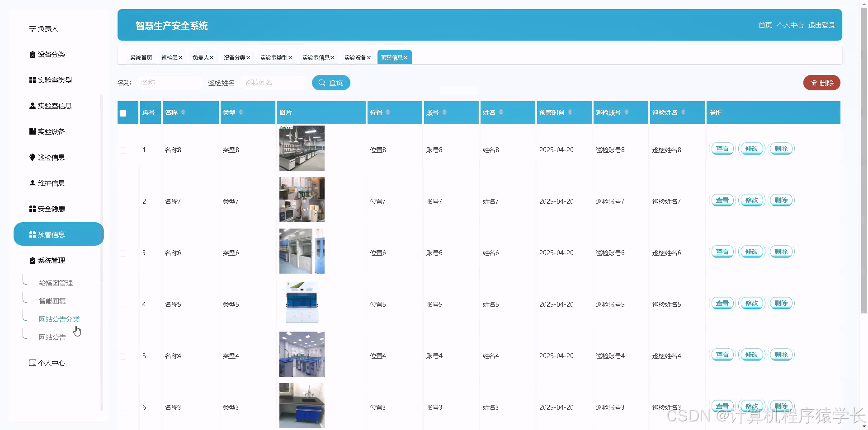Close the 设备分类 tab
Image resolution: width=868 pixels, height=430 pixels.
click(248, 58)
